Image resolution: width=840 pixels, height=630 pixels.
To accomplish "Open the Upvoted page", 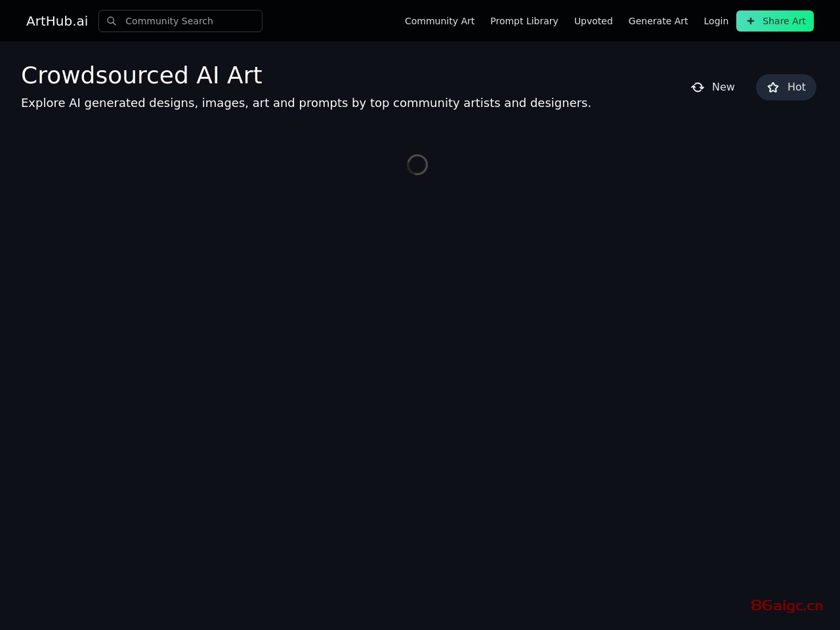I will (593, 21).
